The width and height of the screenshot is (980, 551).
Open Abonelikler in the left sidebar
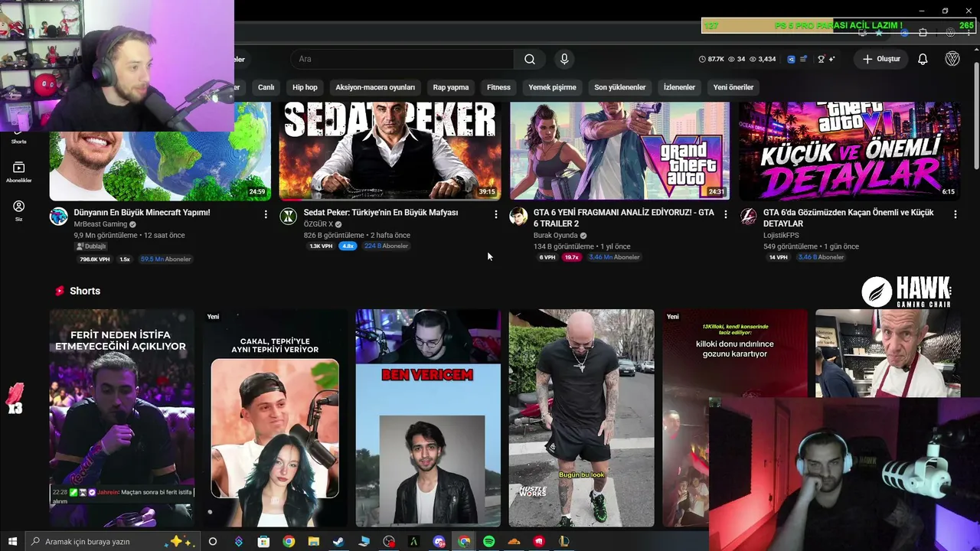click(18, 172)
